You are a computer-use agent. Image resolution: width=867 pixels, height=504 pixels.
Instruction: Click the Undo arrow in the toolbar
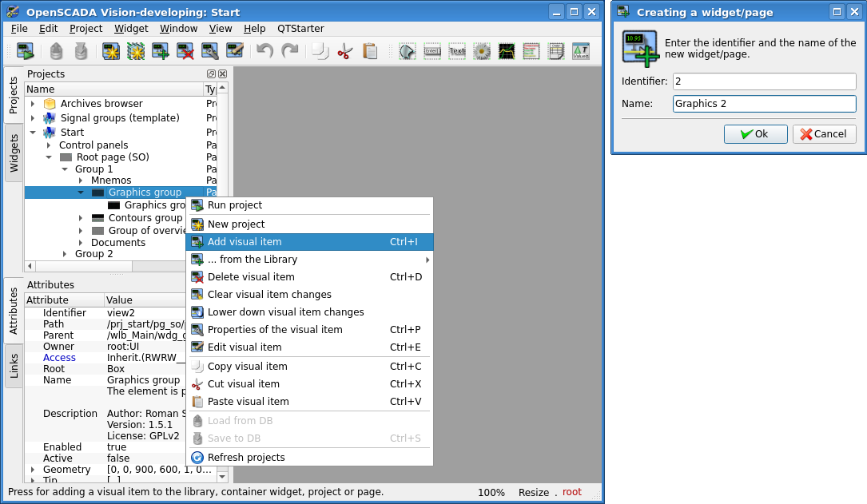tap(264, 52)
